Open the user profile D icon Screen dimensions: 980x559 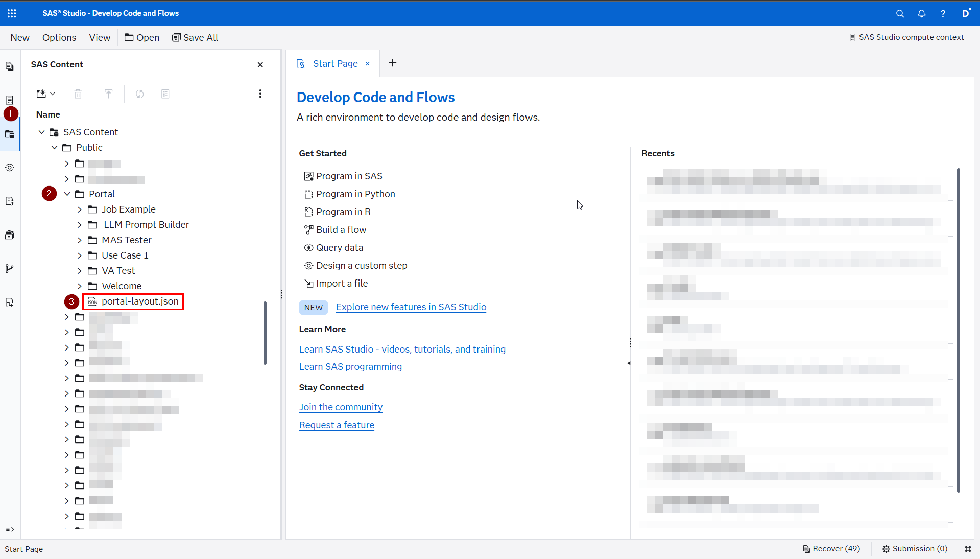tap(966, 13)
